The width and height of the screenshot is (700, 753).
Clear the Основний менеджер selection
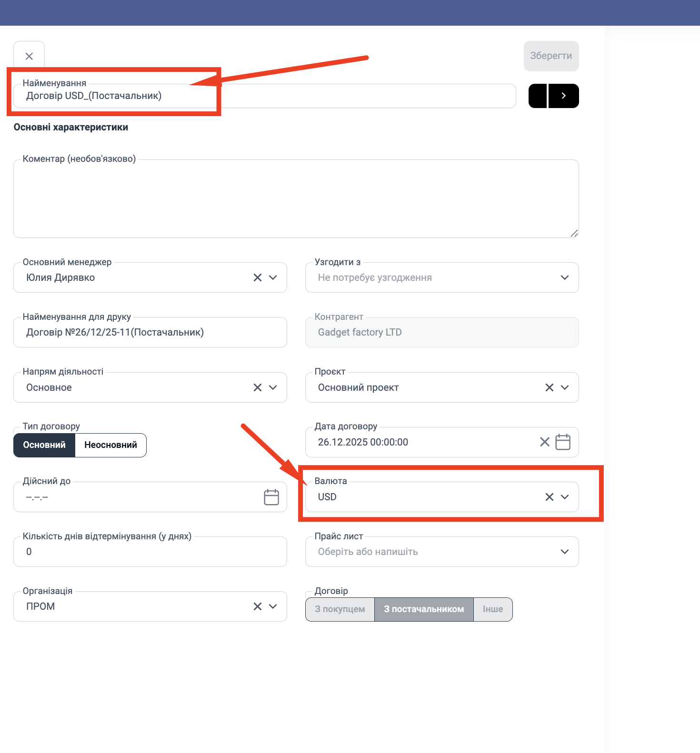tap(258, 277)
